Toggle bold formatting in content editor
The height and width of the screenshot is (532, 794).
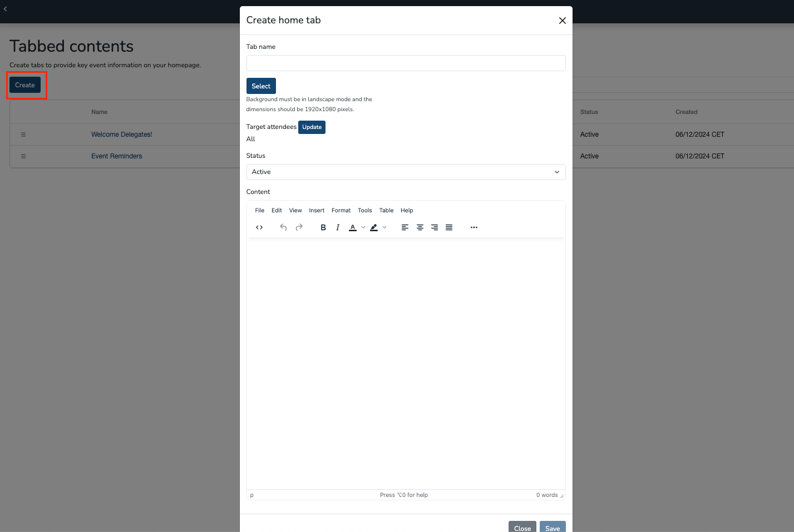coord(323,227)
